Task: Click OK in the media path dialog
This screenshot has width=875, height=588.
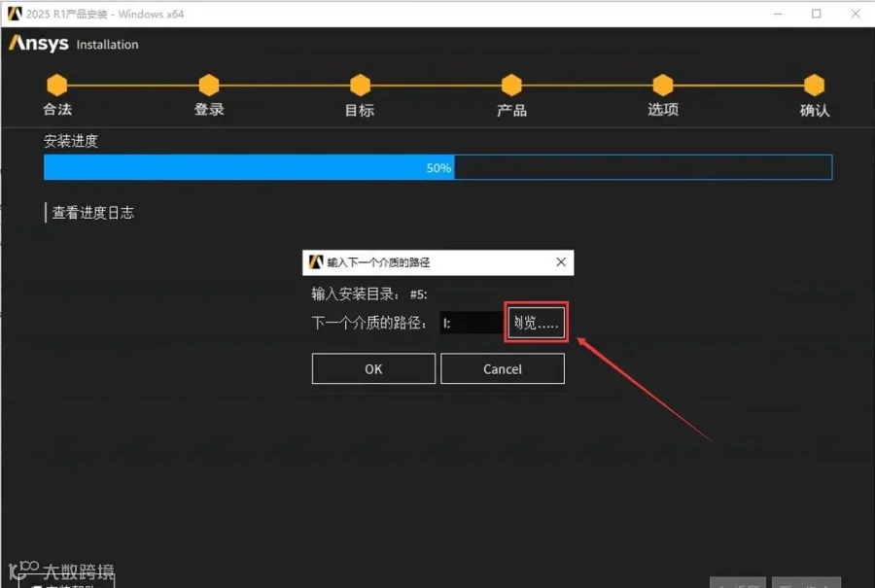Action: [x=373, y=368]
